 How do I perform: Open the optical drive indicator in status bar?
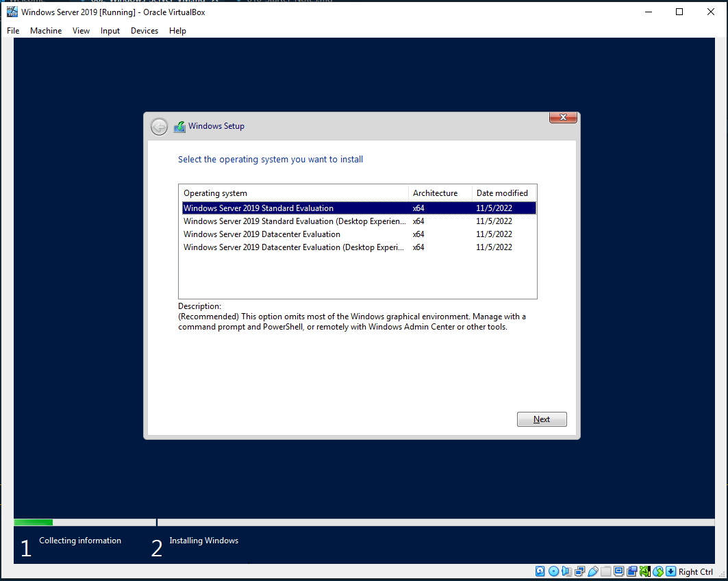tap(553, 571)
